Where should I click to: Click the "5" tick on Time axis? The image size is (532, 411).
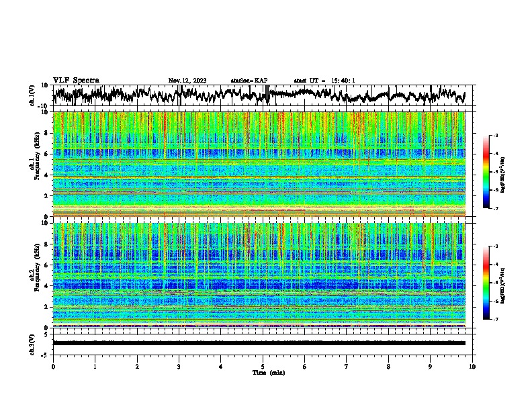point(263,367)
